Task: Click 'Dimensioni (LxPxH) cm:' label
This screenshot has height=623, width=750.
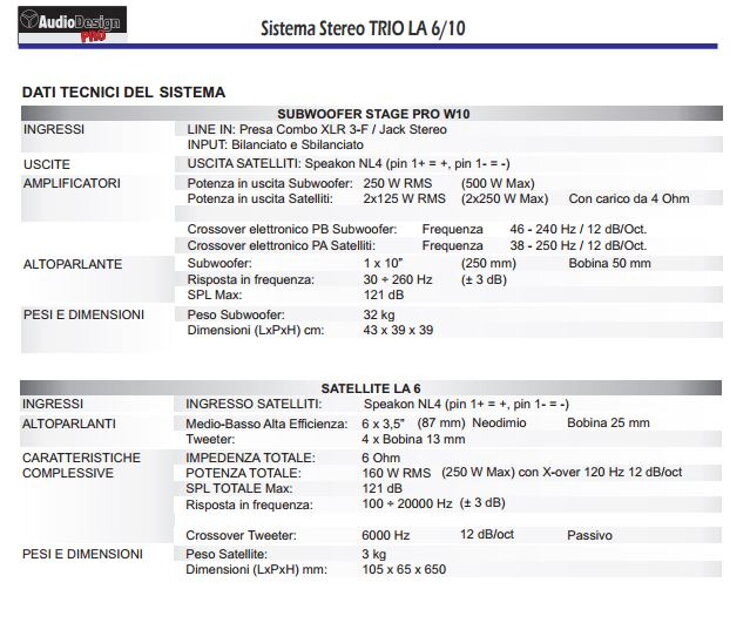Action: click(255, 330)
